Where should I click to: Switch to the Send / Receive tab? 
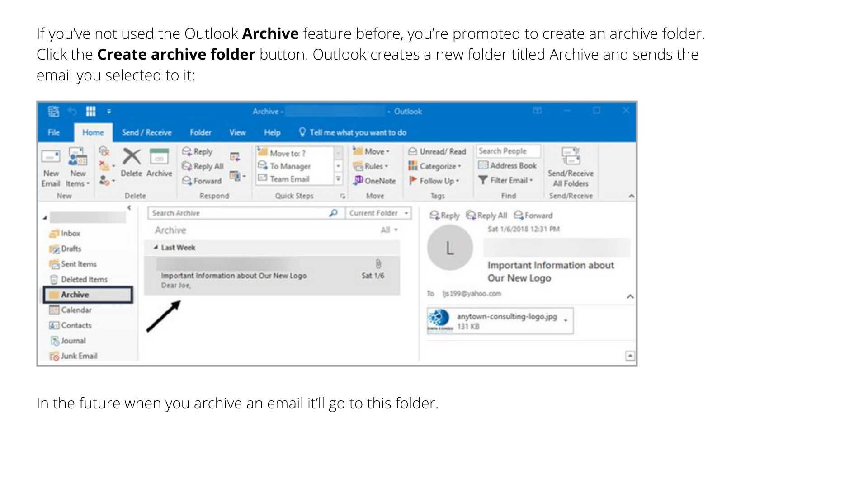pos(146,132)
